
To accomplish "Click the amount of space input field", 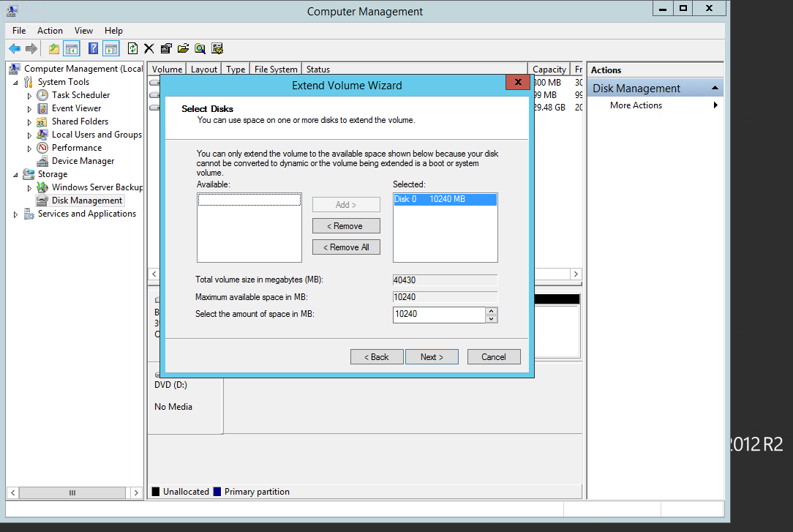I will (437, 314).
